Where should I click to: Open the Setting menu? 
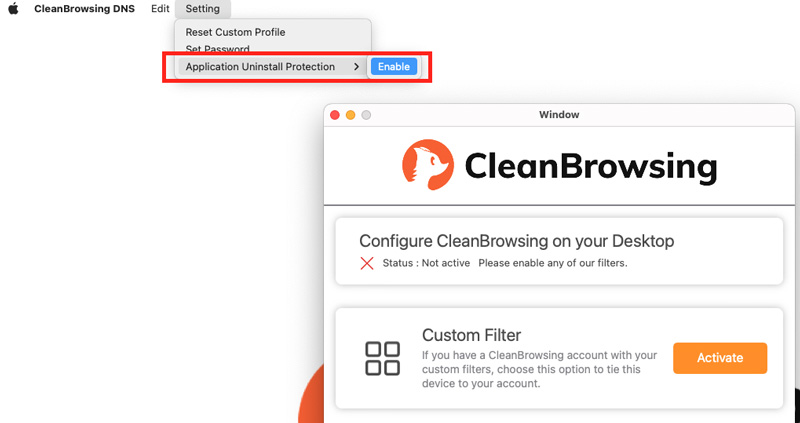pyautogui.click(x=203, y=9)
